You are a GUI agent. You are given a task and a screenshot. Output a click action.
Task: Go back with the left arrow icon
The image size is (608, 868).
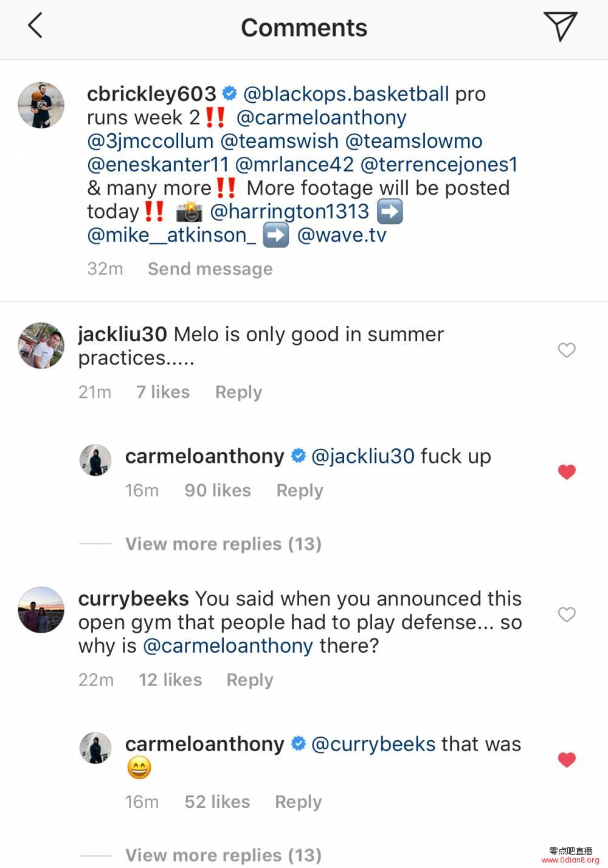35,26
